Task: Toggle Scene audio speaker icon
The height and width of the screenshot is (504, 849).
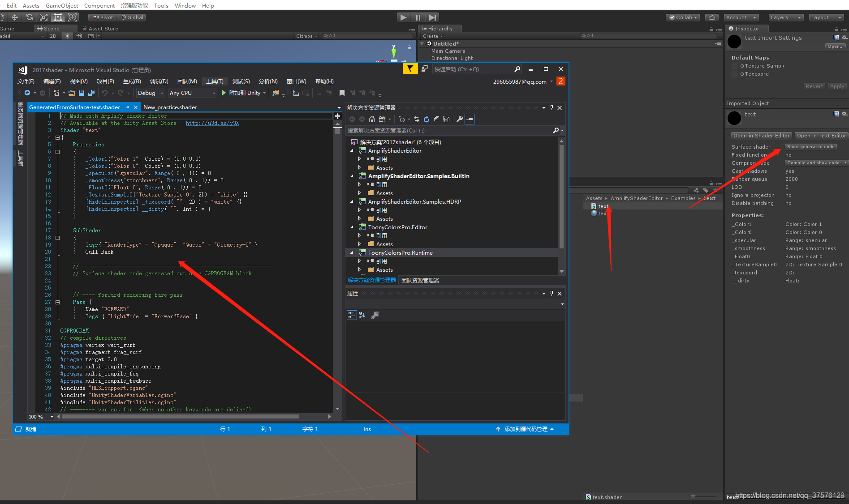Action: click(79, 36)
